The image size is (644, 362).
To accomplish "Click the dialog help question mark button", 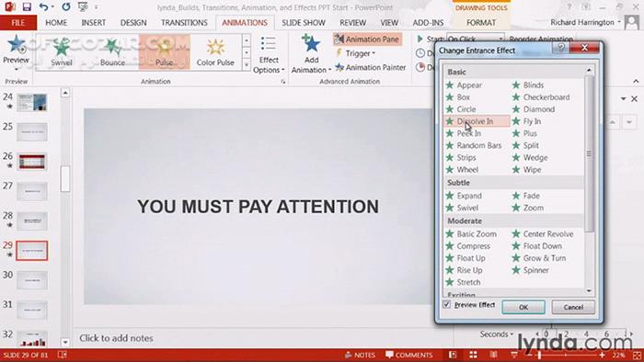I will [x=560, y=48].
